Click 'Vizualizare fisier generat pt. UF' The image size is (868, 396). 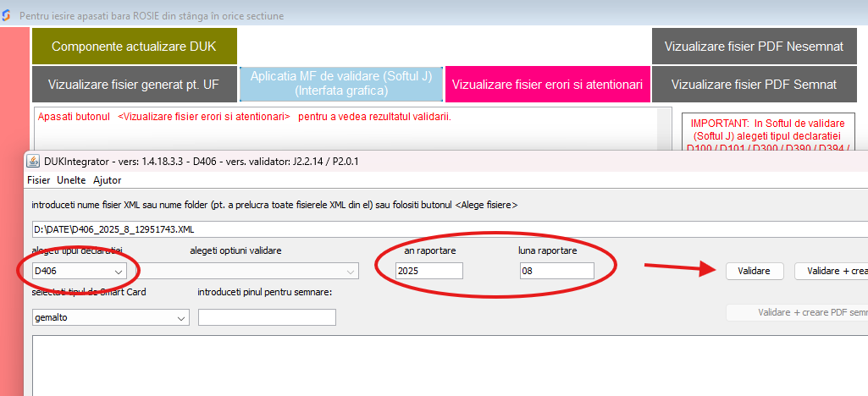134,84
